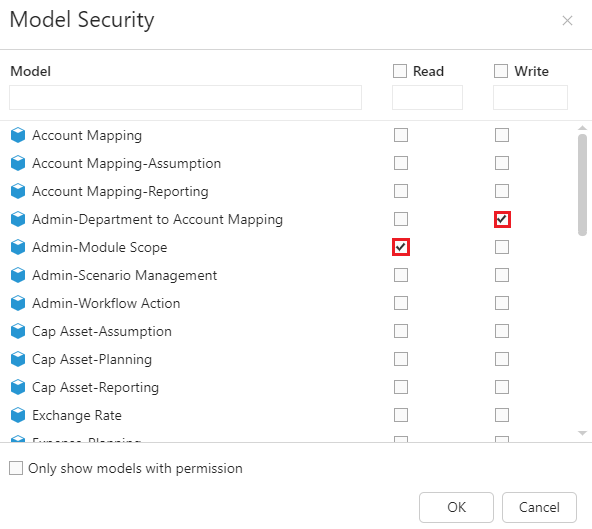
Task: Enable Read for Admin-Department to Account Mapping
Action: tap(401, 219)
